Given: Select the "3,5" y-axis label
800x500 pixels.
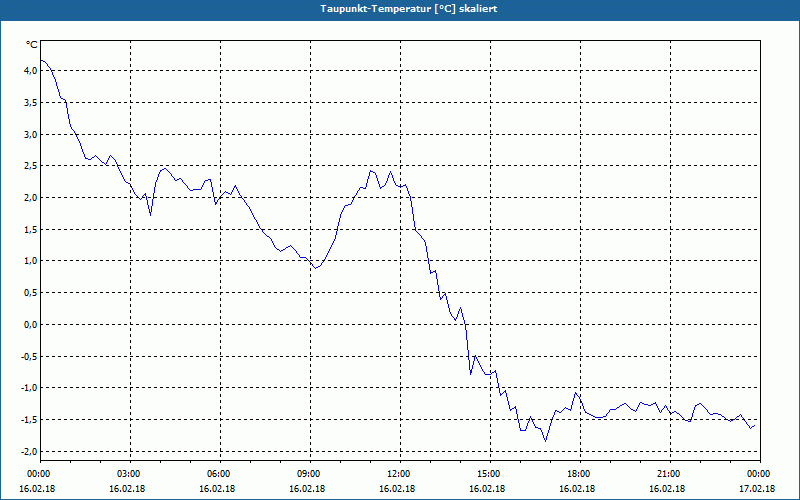Looking at the screenshot, I should coord(30,103).
